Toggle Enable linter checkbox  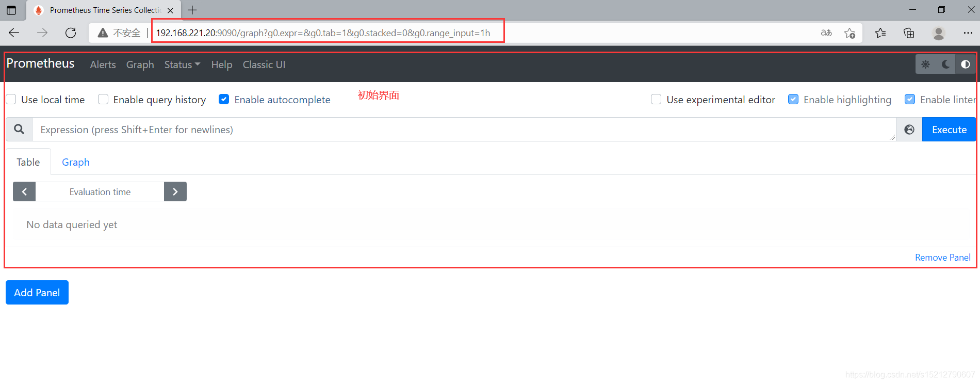point(910,99)
